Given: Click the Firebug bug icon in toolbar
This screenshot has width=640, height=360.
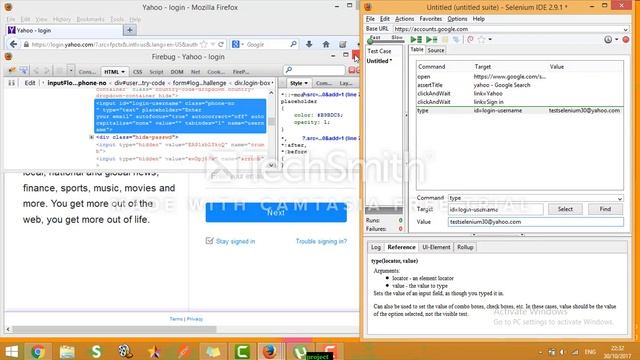Looking at the screenshot, I should (x=12, y=71).
